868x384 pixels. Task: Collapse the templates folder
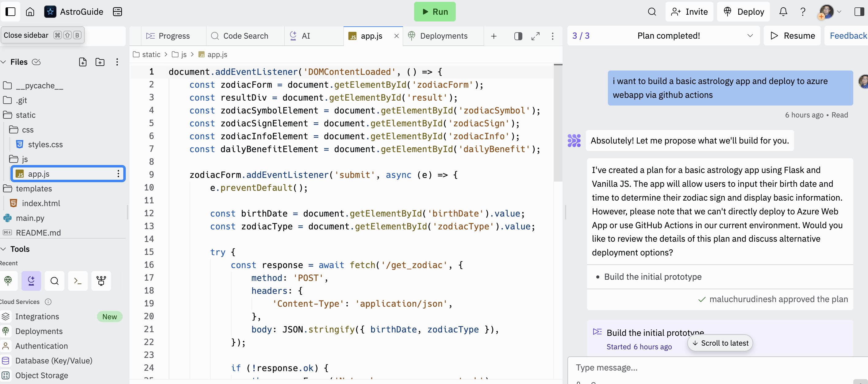coord(28,188)
